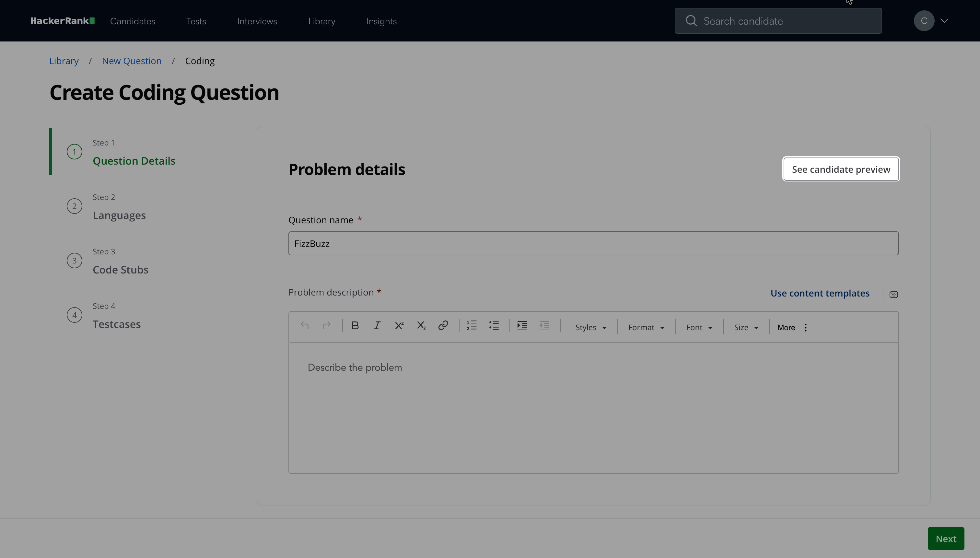The width and height of the screenshot is (980, 558).
Task: Increase indent in the editor
Action: [522, 326]
